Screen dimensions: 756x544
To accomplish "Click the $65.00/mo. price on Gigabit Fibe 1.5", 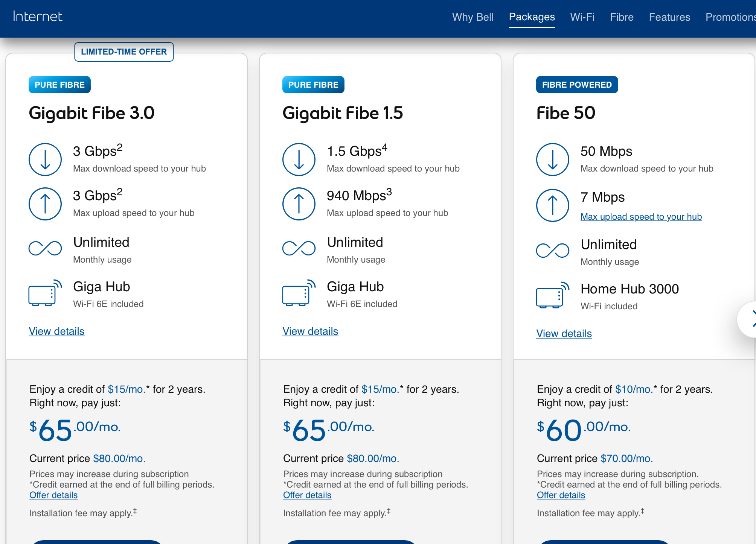I will 329,430.
